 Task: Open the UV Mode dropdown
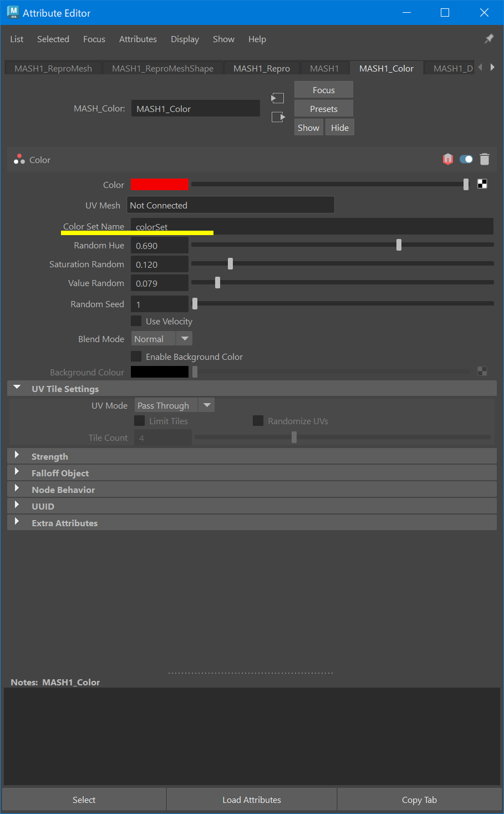pos(206,405)
